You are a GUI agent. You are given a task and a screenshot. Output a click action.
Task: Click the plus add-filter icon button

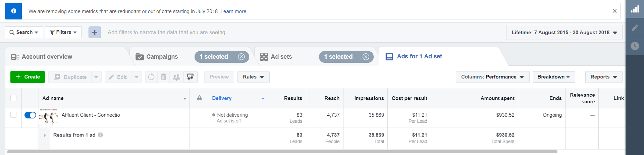pyautogui.click(x=95, y=32)
